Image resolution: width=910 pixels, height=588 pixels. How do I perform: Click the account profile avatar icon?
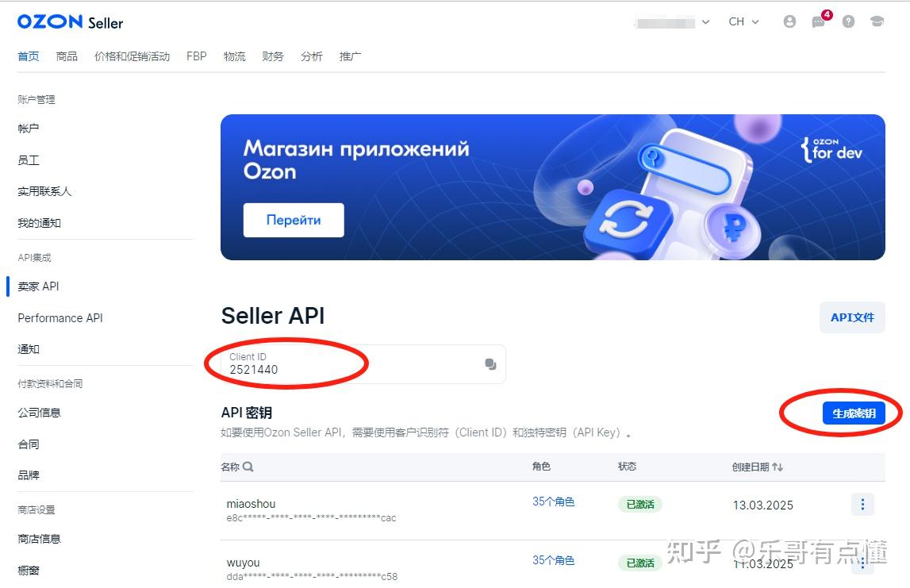point(789,21)
